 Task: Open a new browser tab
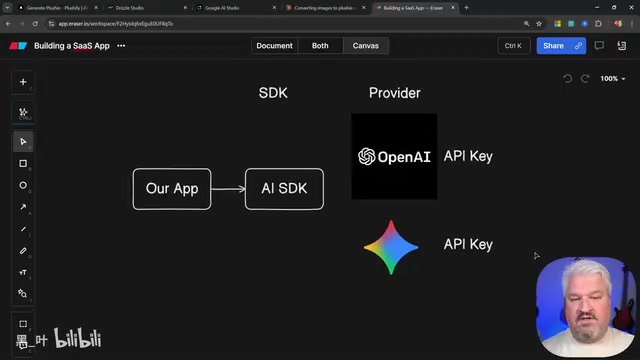(466, 8)
